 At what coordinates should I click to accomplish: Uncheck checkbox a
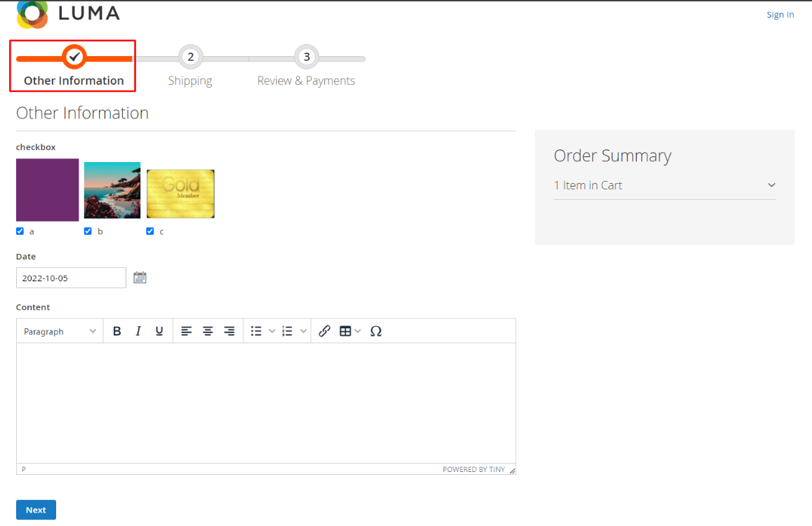click(x=20, y=231)
